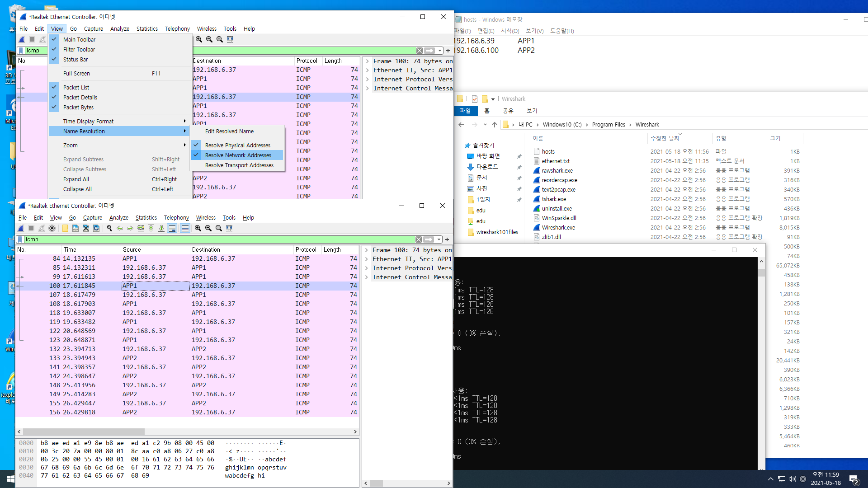
Task: Open capture options gear icon
Action: pos(52,228)
